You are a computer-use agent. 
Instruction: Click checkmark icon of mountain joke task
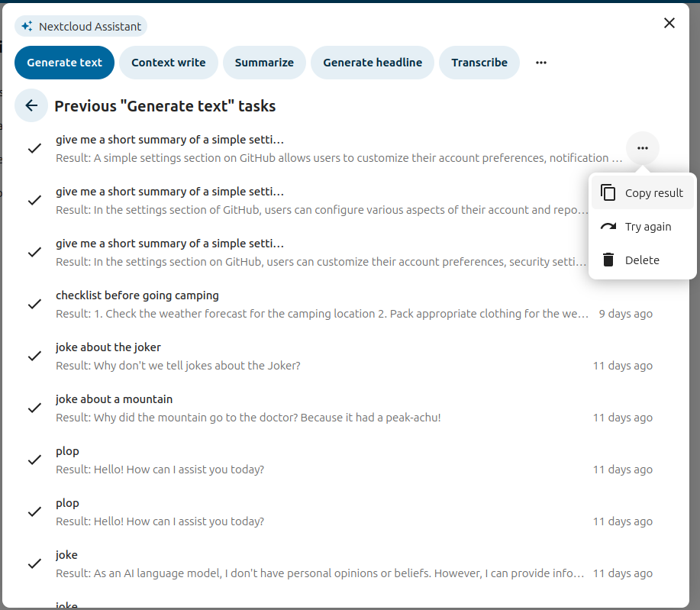[34, 408]
